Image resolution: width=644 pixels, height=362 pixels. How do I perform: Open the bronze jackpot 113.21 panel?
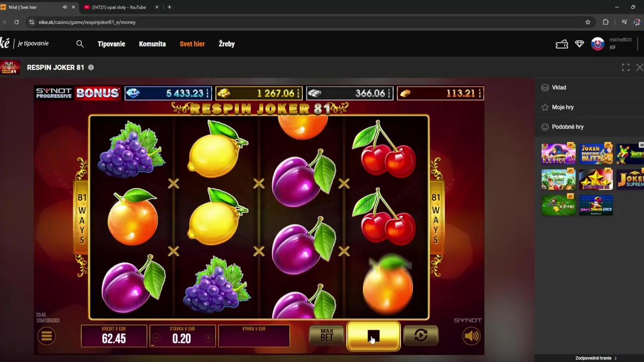point(440,93)
